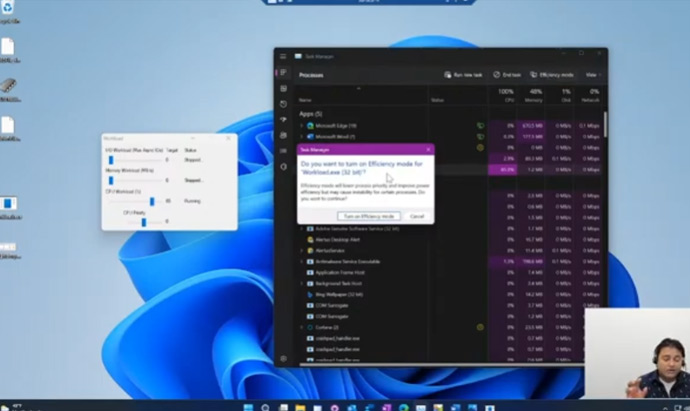Open the Performance page from sidebar

point(283,88)
